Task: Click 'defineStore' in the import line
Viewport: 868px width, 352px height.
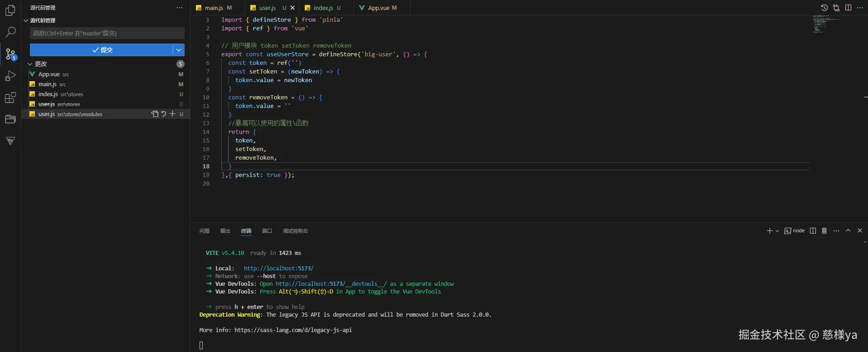Action: tap(272, 20)
